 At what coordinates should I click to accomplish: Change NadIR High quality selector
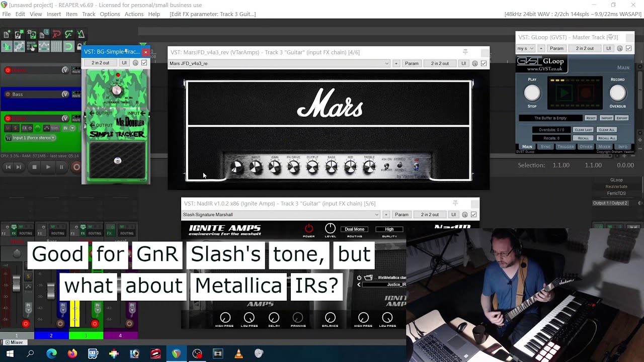[389, 229]
